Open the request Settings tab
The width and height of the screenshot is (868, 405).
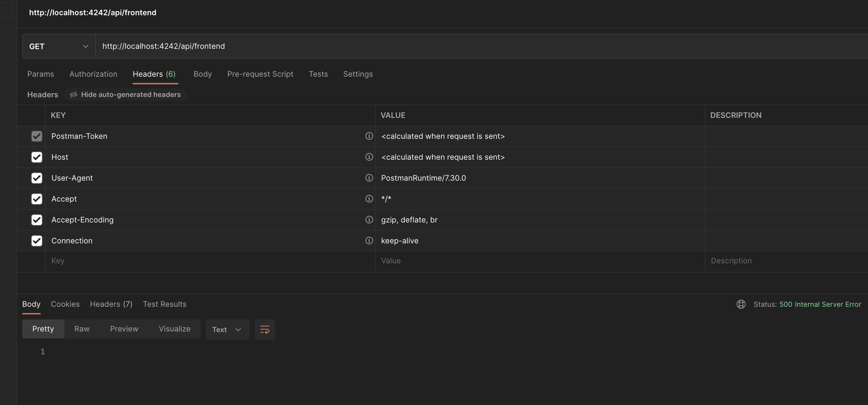pos(358,74)
